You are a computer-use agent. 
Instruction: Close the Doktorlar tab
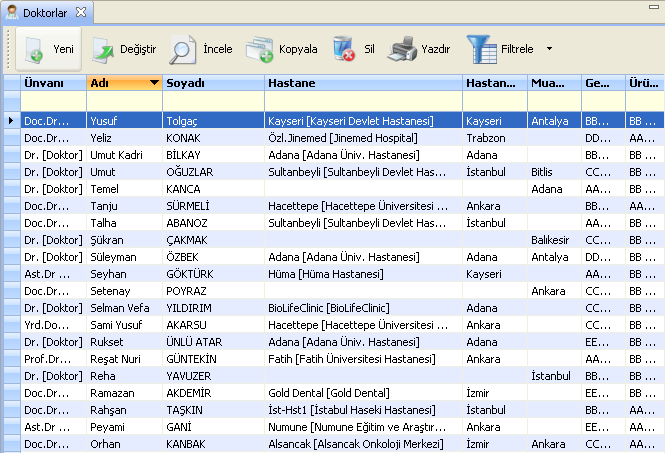tap(81, 12)
